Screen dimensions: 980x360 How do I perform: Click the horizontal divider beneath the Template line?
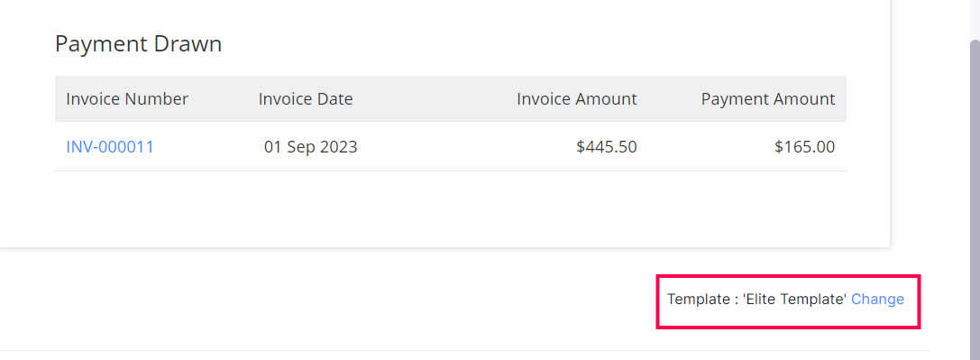pos(465,350)
